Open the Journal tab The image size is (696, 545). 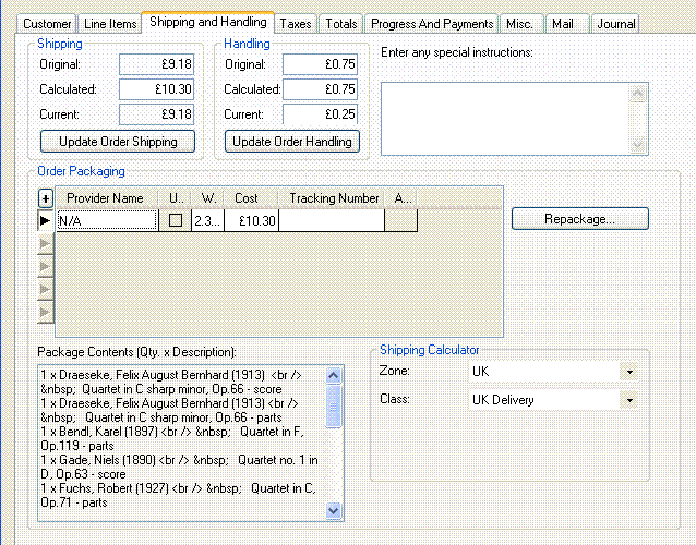coord(615,23)
